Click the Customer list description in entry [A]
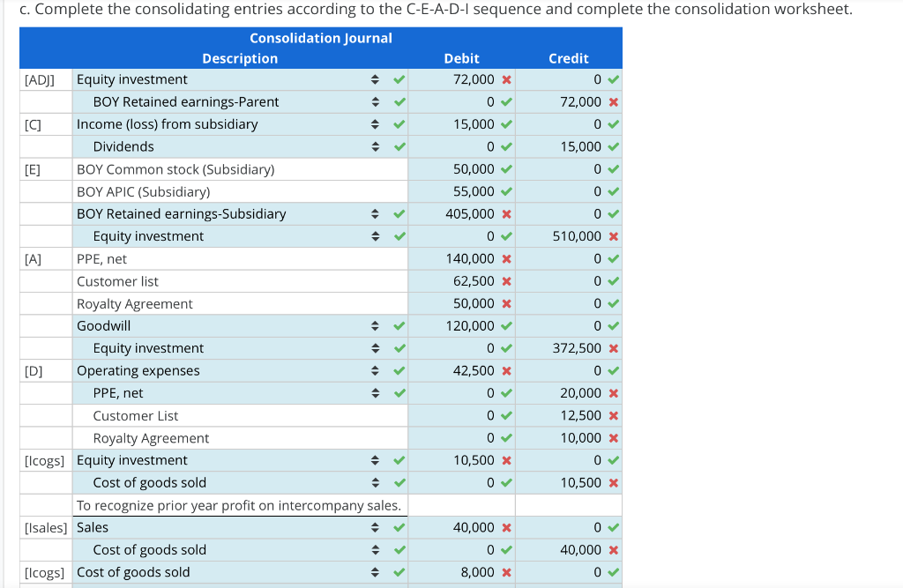 (x=117, y=281)
